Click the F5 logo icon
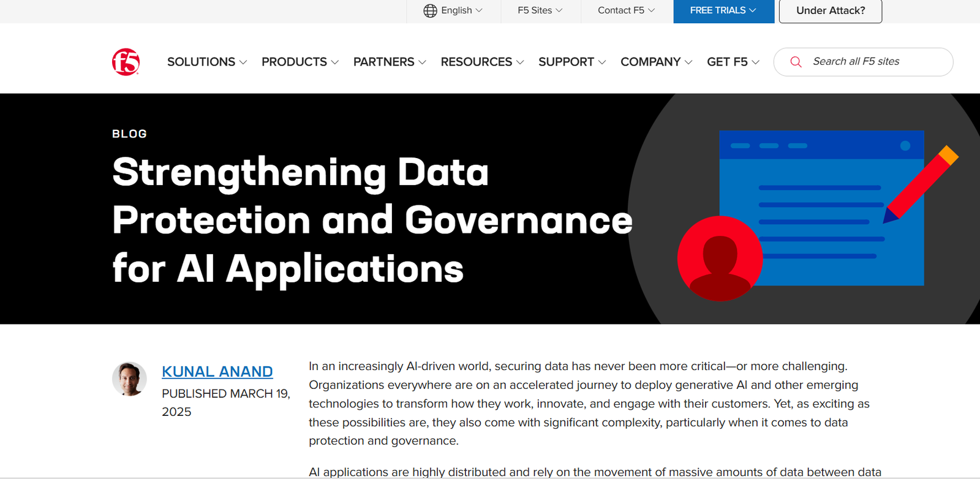This screenshot has height=479, width=980. pyautogui.click(x=126, y=62)
